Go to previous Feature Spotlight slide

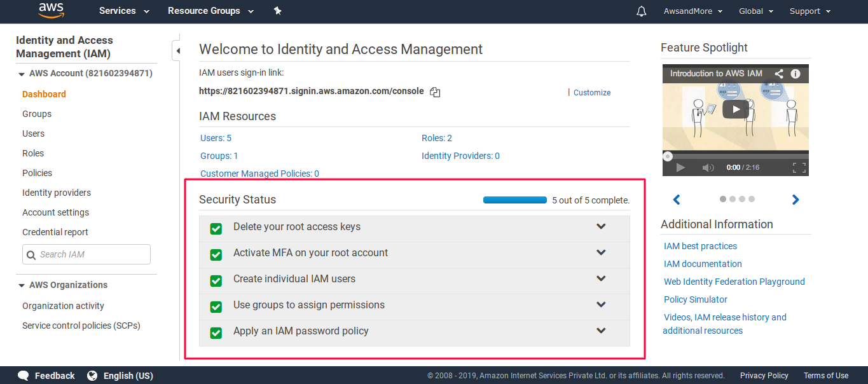tap(677, 200)
